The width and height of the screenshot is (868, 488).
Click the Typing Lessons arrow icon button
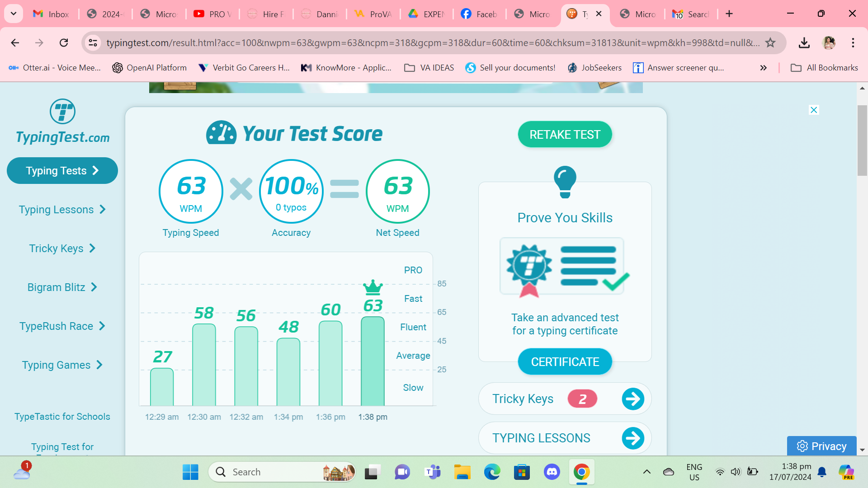click(632, 438)
